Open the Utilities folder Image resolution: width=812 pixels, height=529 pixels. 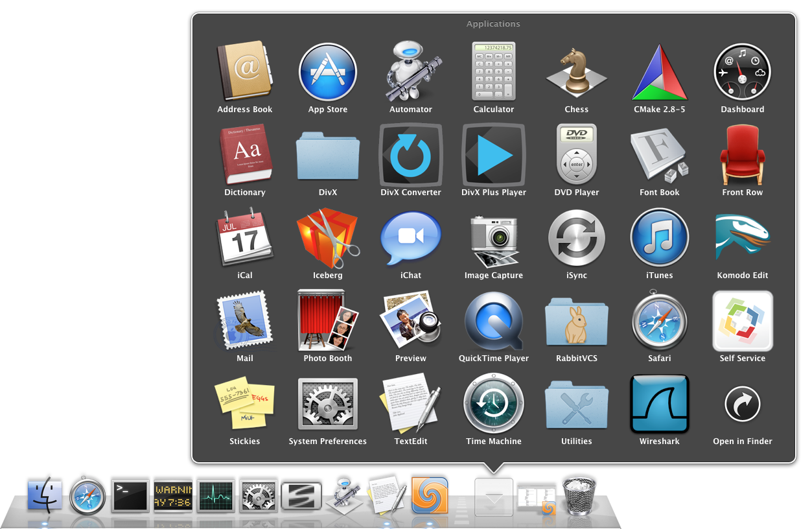(576, 404)
